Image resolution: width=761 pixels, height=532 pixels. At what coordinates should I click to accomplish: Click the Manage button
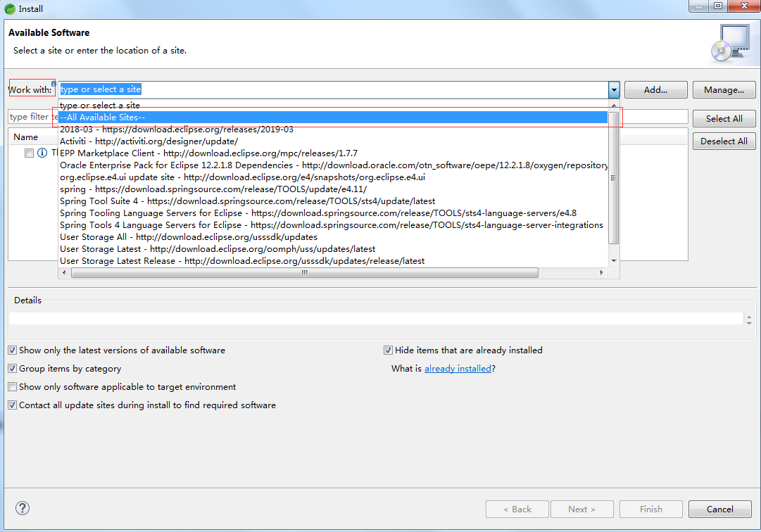[x=724, y=89]
